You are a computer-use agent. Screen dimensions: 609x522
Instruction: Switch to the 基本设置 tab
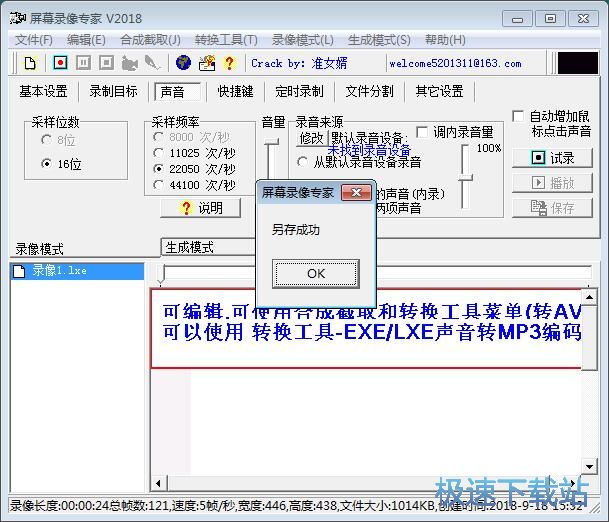[44, 92]
